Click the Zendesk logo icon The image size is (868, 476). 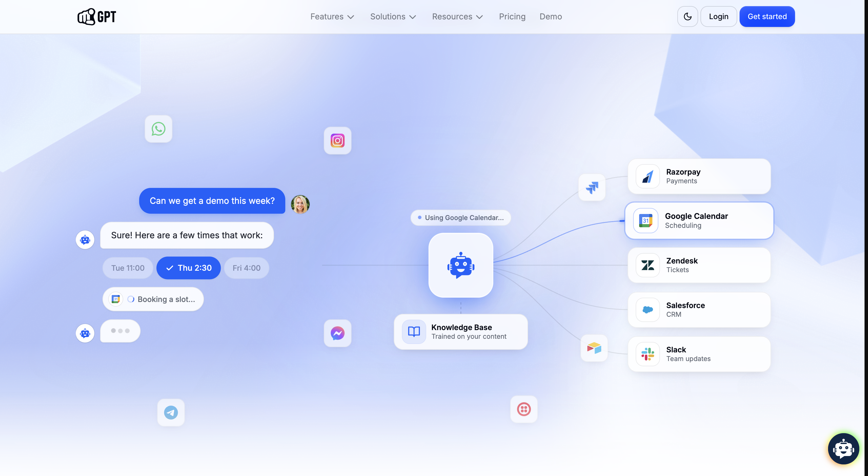point(647,265)
